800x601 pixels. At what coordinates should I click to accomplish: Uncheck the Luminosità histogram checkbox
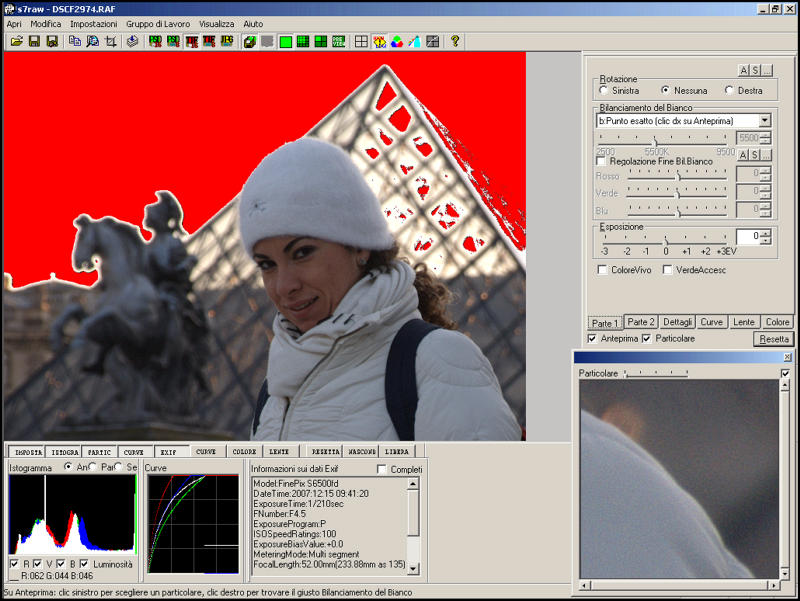coord(84,564)
